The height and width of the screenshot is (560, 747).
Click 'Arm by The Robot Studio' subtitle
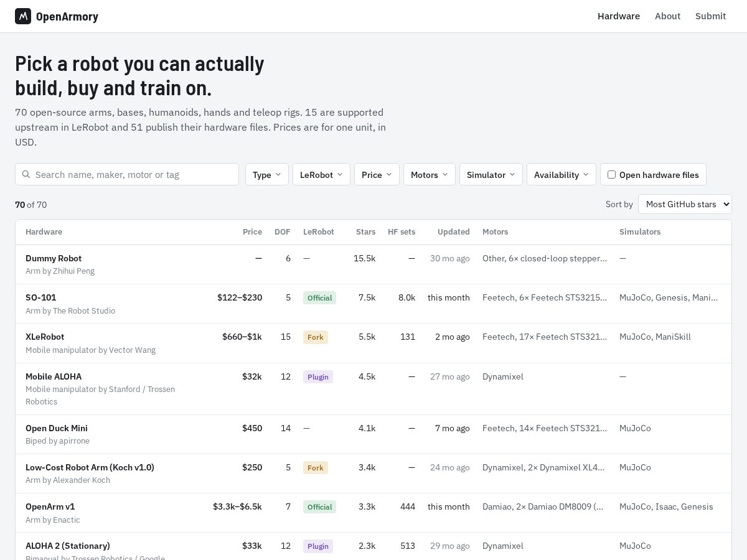pyautogui.click(x=70, y=310)
